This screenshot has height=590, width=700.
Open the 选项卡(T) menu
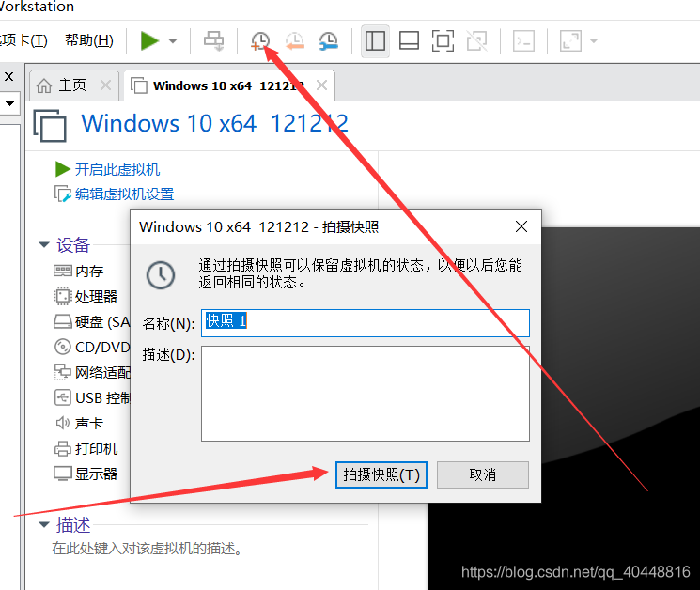coord(23,40)
